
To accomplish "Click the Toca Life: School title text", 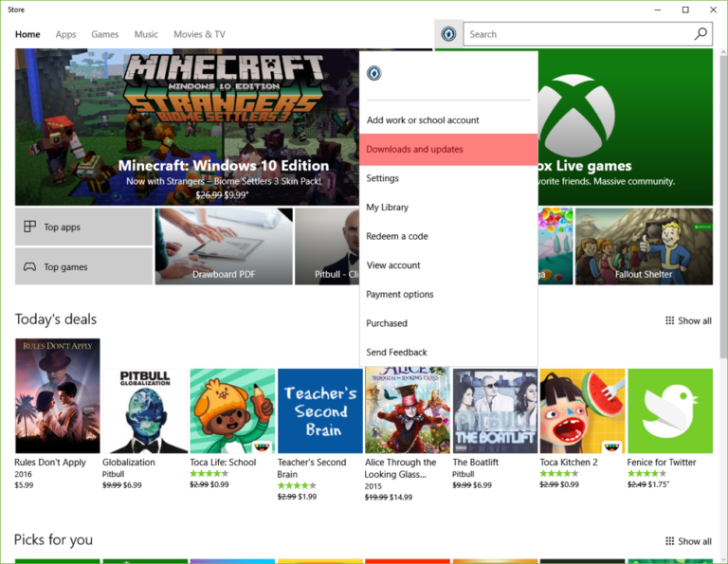I will [x=223, y=463].
